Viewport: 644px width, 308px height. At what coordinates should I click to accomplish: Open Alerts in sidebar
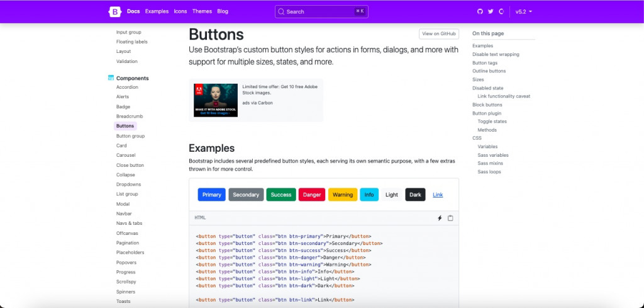[123, 96]
